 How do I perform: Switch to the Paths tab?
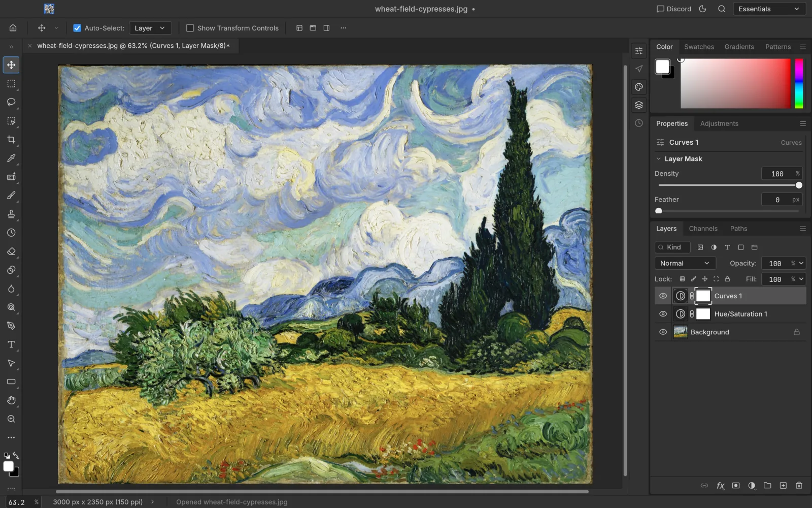click(x=738, y=229)
